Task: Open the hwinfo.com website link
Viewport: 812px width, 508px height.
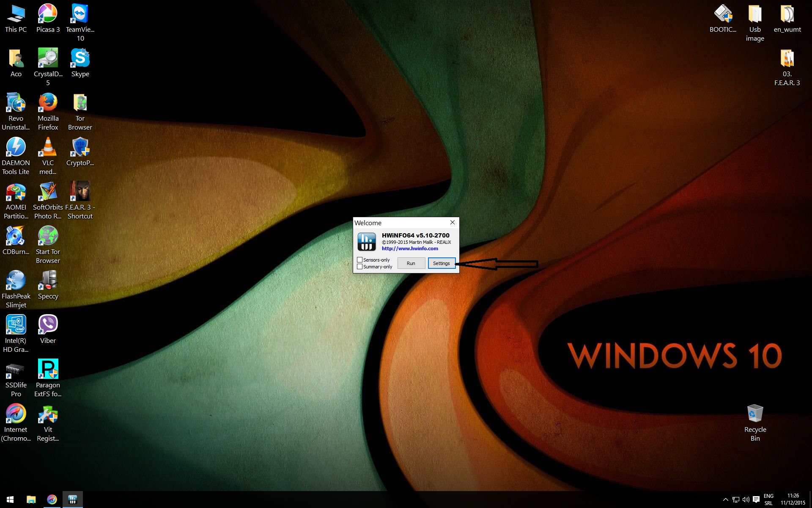Action: [410, 249]
